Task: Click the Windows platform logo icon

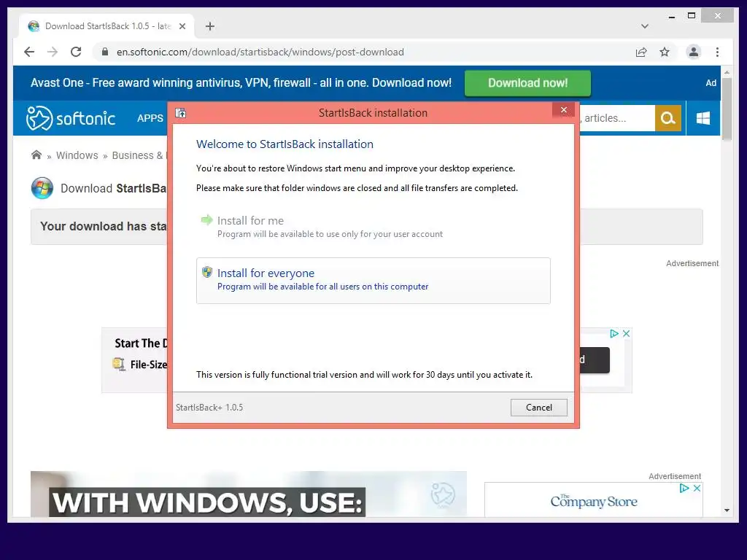Action: (x=703, y=118)
